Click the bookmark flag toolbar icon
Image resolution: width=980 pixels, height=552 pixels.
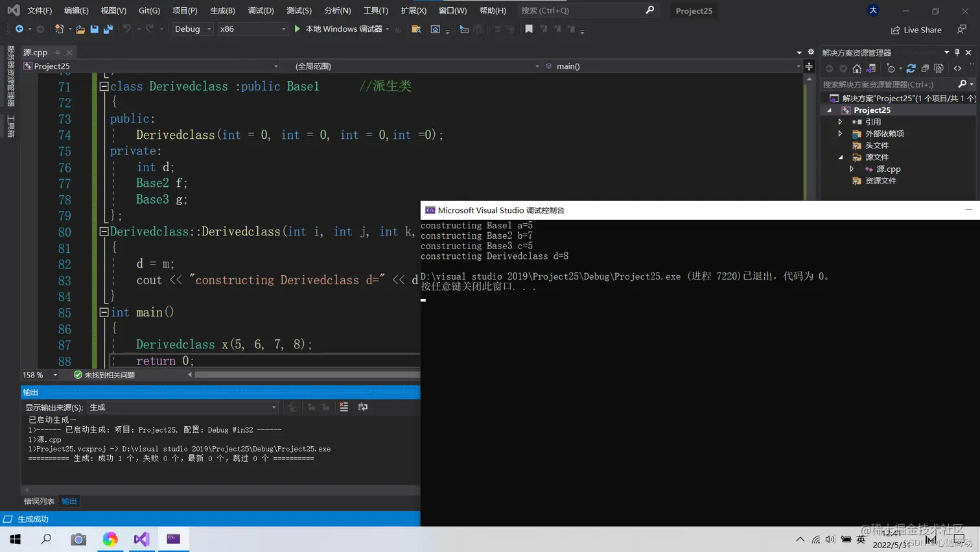click(x=529, y=29)
